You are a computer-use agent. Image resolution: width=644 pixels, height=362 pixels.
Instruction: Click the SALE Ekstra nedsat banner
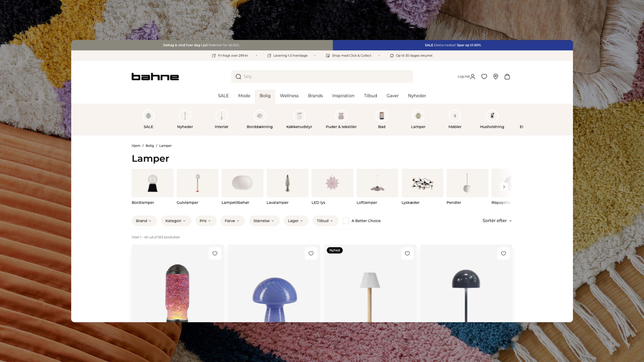452,45
